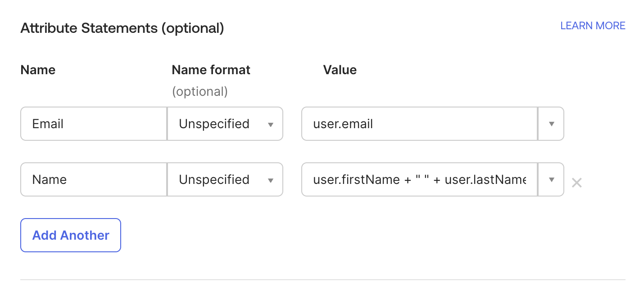Open value suggestions for the Email attribute
Screen dimensions: 644x286
[551, 124]
